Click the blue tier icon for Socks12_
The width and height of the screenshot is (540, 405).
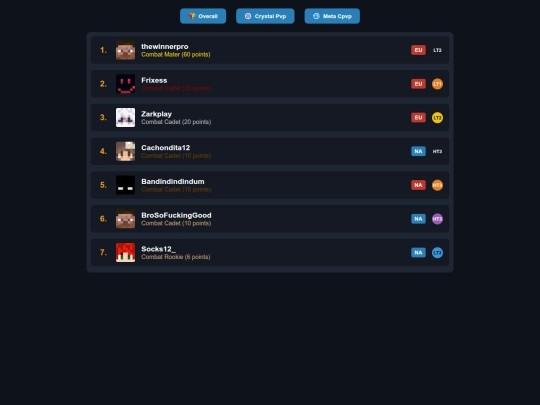(x=437, y=252)
